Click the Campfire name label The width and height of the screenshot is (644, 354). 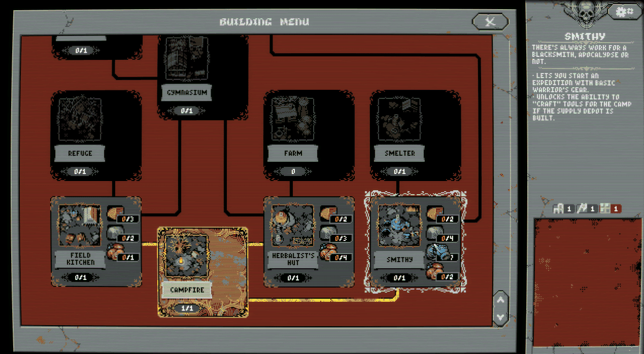187,290
